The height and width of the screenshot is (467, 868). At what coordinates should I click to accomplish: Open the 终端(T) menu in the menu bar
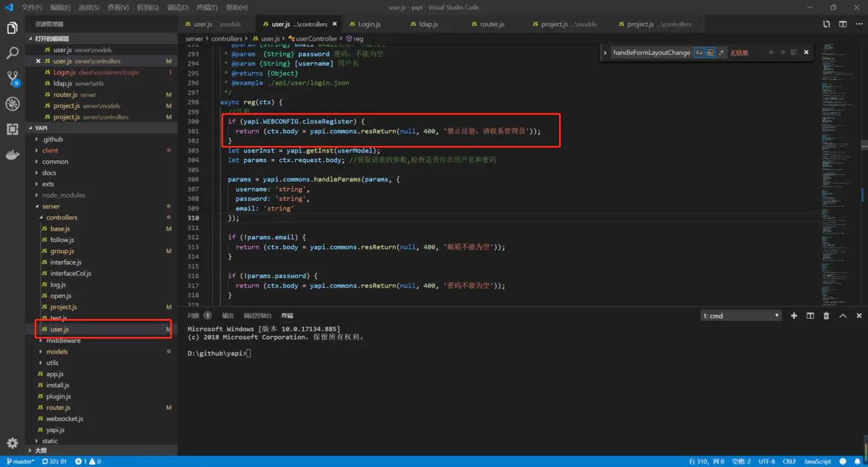coord(207,7)
